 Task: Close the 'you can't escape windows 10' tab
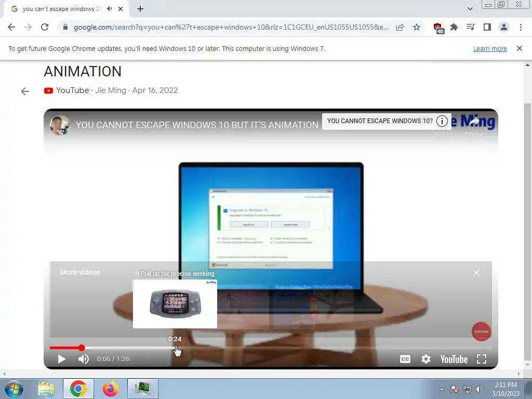[121, 9]
